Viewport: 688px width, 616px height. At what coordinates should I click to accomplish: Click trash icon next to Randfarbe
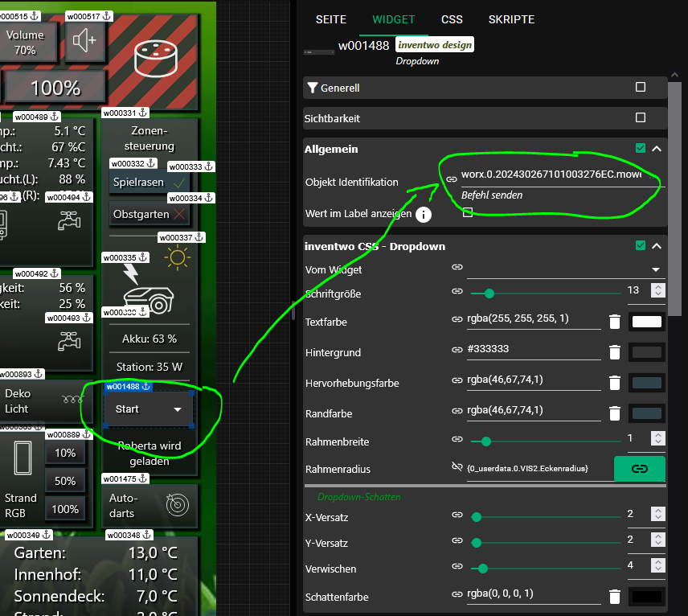coord(615,413)
